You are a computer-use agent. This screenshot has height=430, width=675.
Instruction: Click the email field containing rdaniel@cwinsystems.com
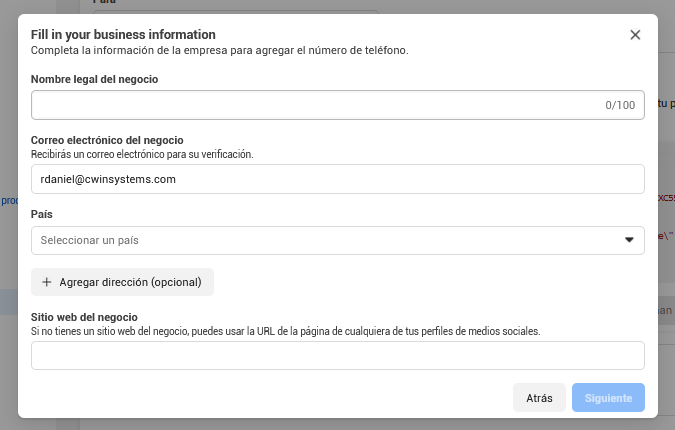click(x=337, y=179)
